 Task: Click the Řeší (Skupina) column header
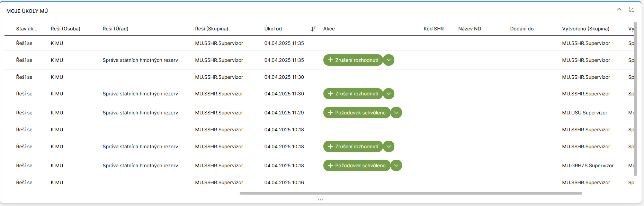tap(212, 29)
